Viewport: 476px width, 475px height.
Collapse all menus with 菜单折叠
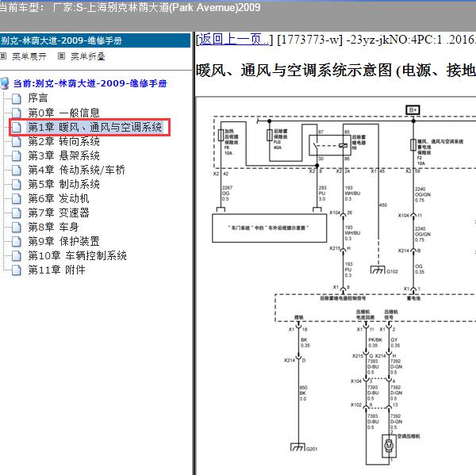pyautogui.click(x=88, y=56)
